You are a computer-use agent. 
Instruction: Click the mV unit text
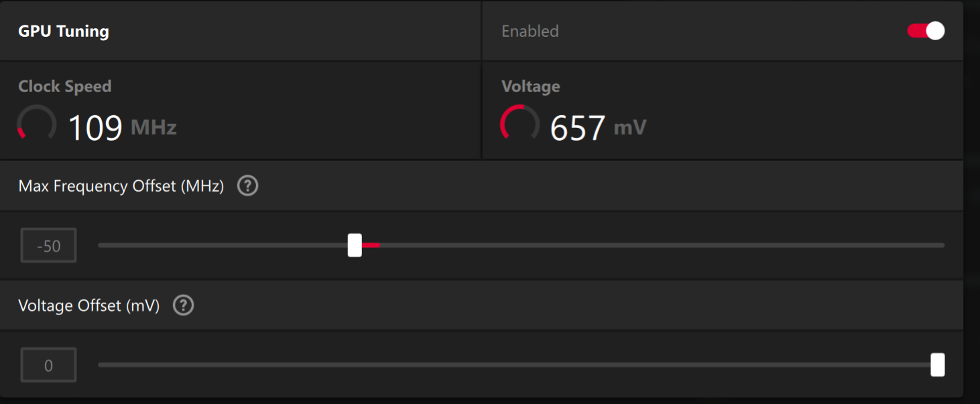coord(630,127)
